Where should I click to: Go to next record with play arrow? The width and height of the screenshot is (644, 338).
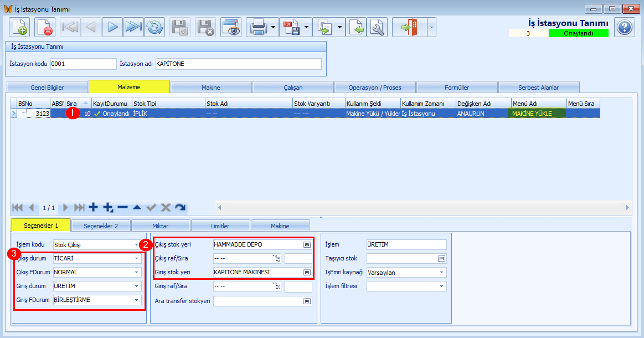click(112, 28)
